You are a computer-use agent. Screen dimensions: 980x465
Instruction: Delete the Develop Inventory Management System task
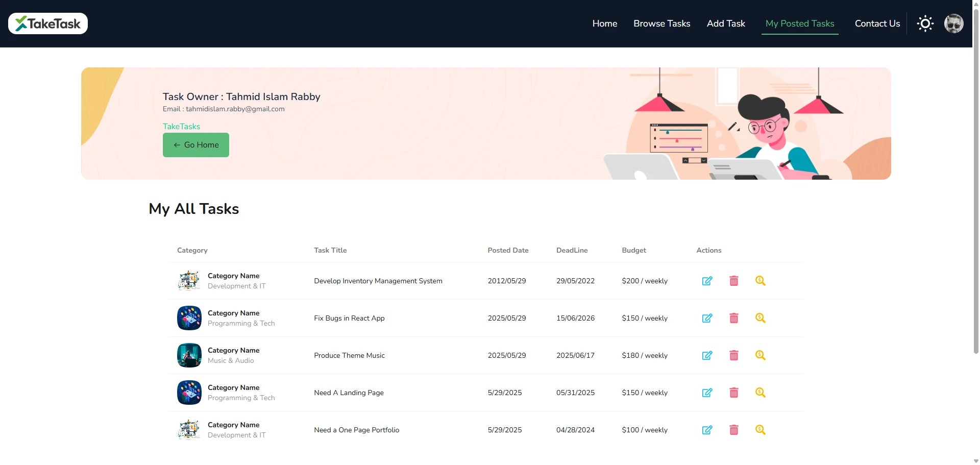(x=733, y=281)
